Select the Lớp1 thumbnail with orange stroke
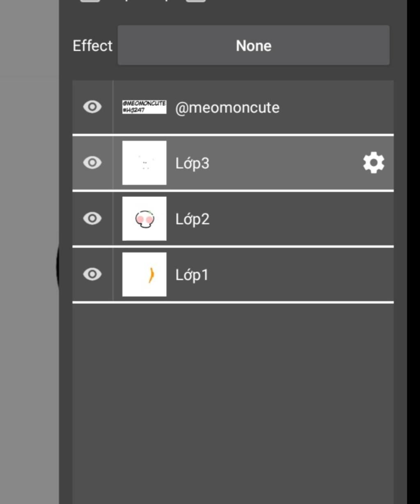This screenshot has width=420, height=504. 144,274
